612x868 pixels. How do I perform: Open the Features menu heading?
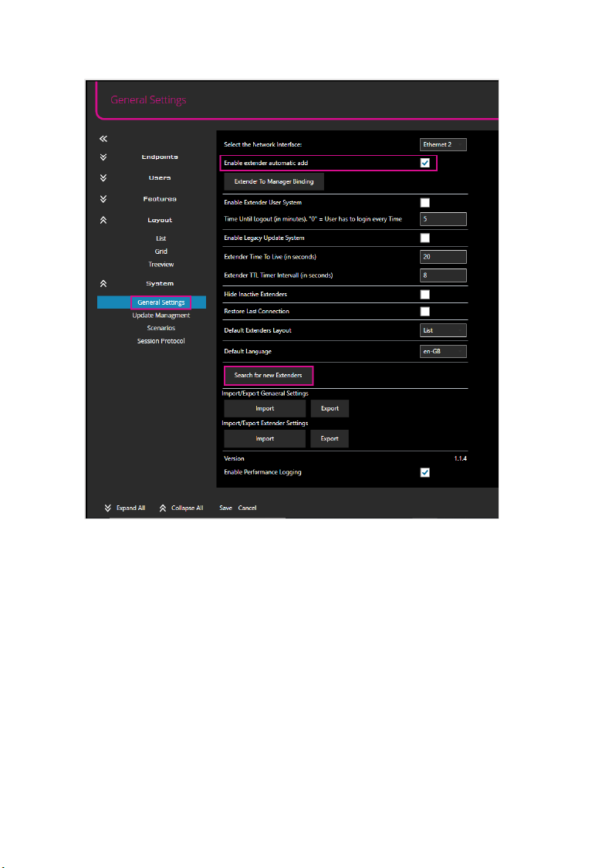160,199
